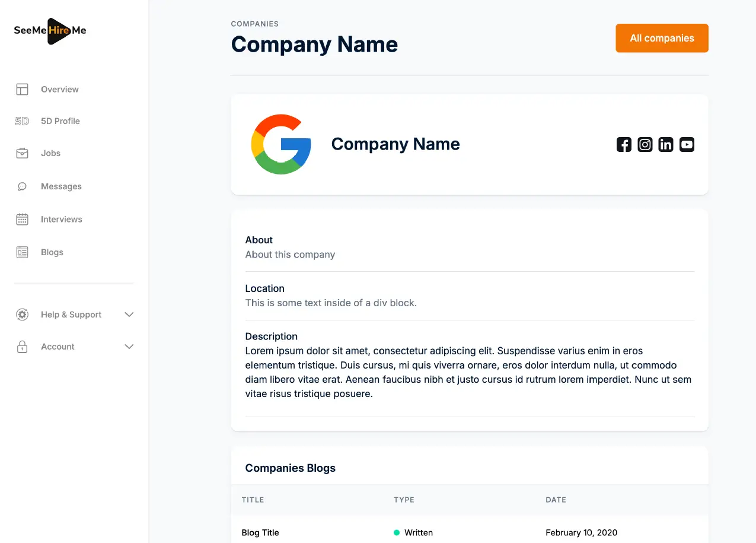Viewport: 756px width, 543px height.
Task: Click the Google logo thumbnail
Action: (x=280, y=144)
